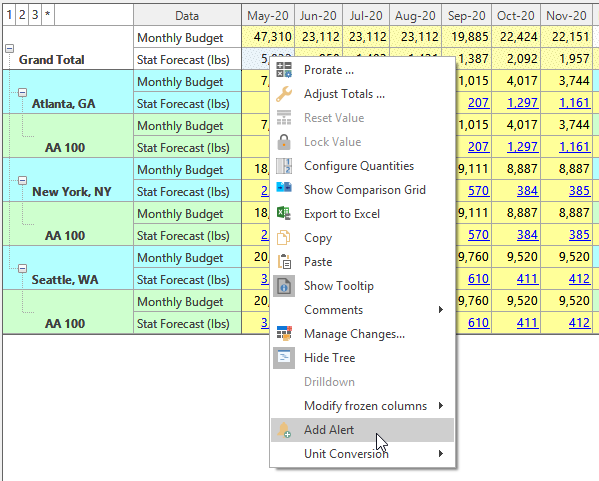
Task: Select Show Comparison Grid entry
Action: [363, 190]
